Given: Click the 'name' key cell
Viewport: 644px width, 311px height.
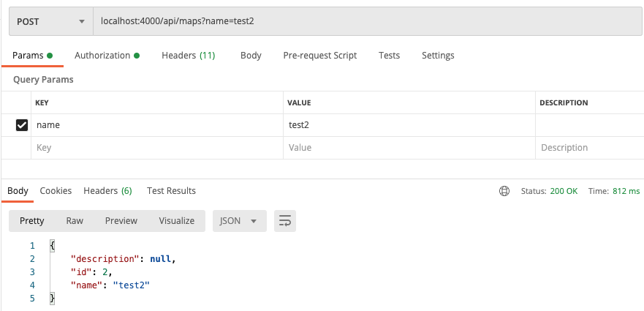Looking at the screenshot, I should [157, 125].
